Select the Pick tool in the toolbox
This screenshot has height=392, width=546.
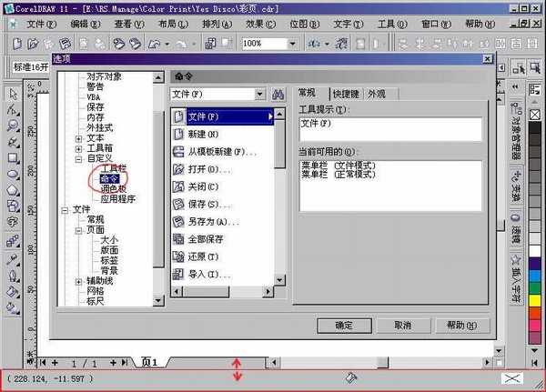pyautogui.click(x=13, y=94)
